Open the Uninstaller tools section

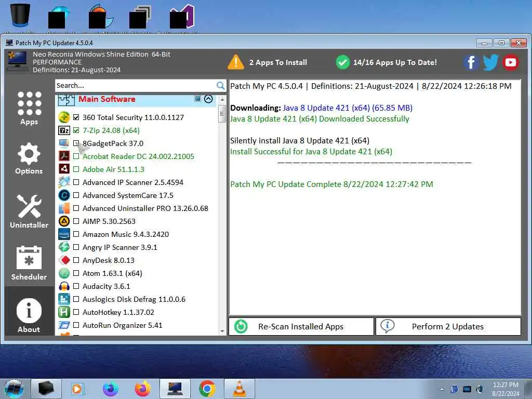[29, 211]
